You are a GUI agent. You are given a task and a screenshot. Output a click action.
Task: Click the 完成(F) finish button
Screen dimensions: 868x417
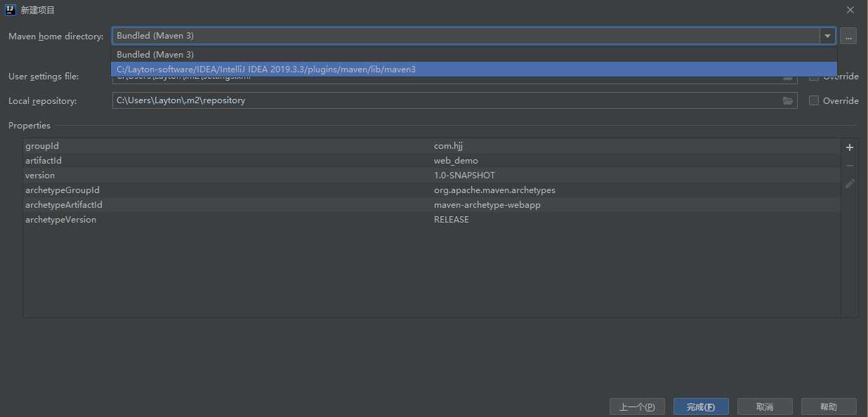(x=701, y=406)
